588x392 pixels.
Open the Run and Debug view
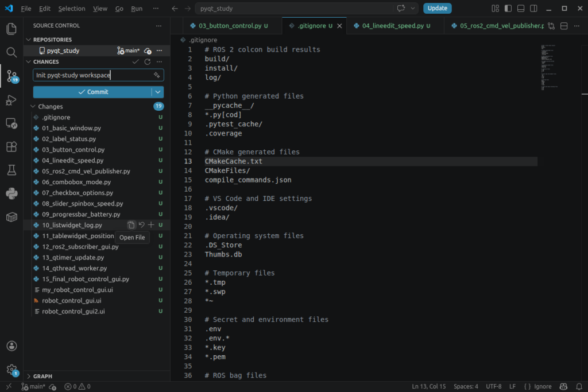pyautogui.click(x=11, y=100)
